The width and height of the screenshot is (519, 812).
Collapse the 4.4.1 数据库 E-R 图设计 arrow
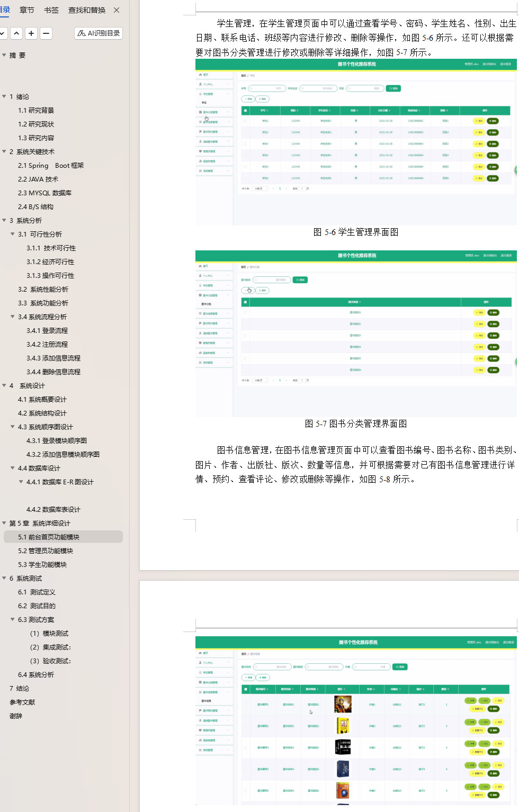[x=21, y=482]
